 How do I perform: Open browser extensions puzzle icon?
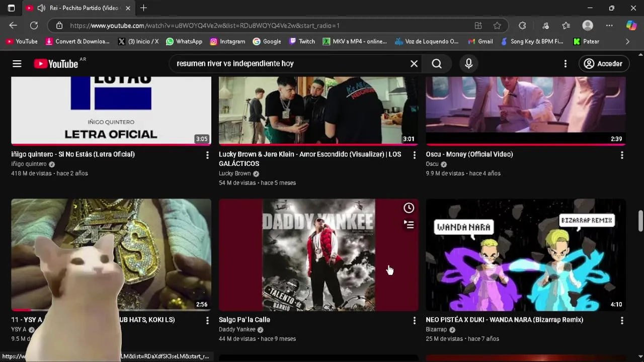[522, 26]
